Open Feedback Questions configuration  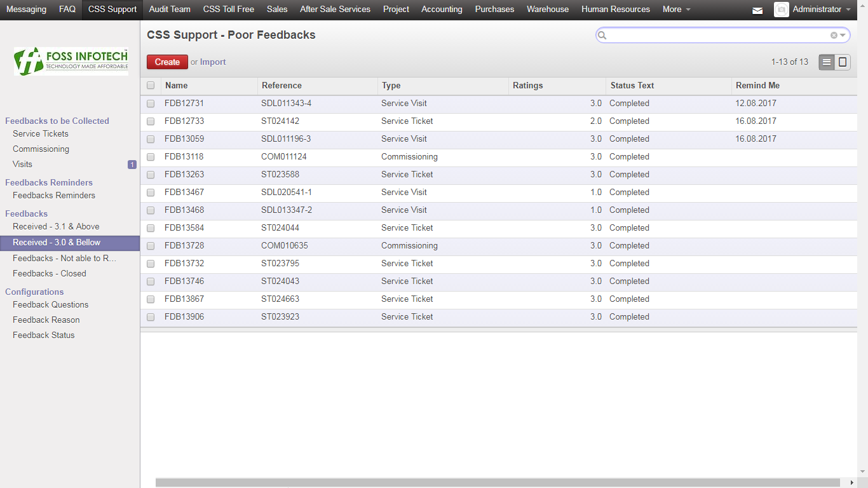point(51,305)
